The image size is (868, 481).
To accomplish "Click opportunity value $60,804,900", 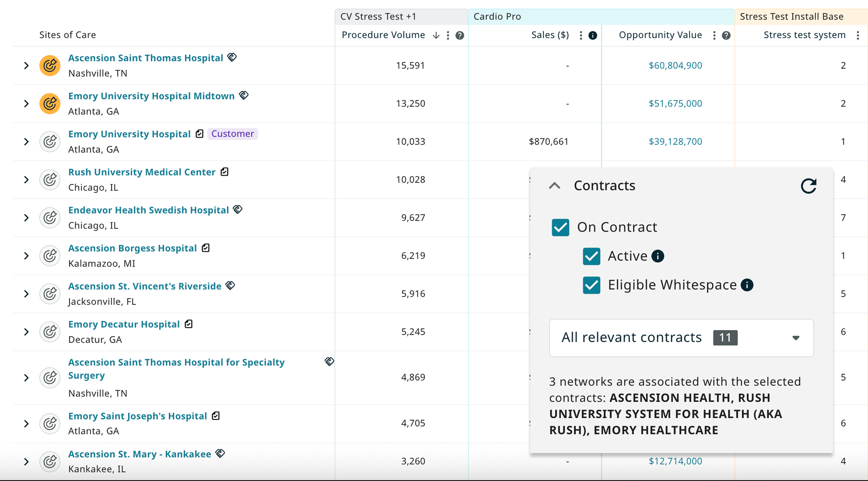I will click(x=675, y=66).
